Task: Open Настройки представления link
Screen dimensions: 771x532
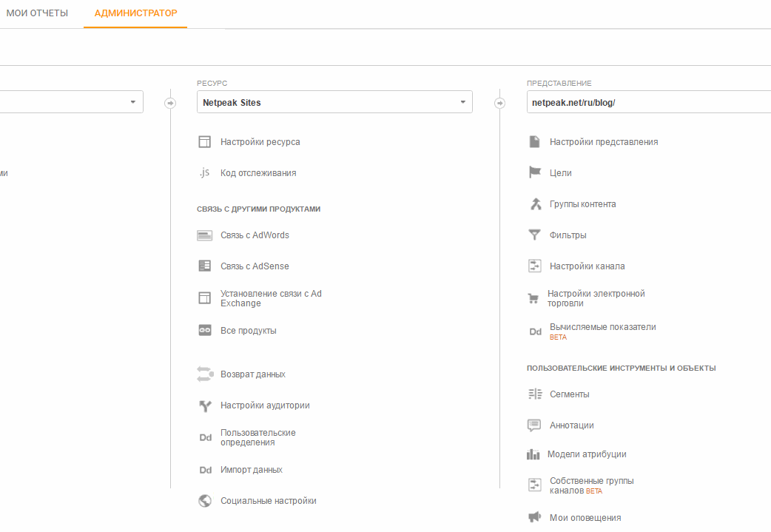Action: pos(604,142)
